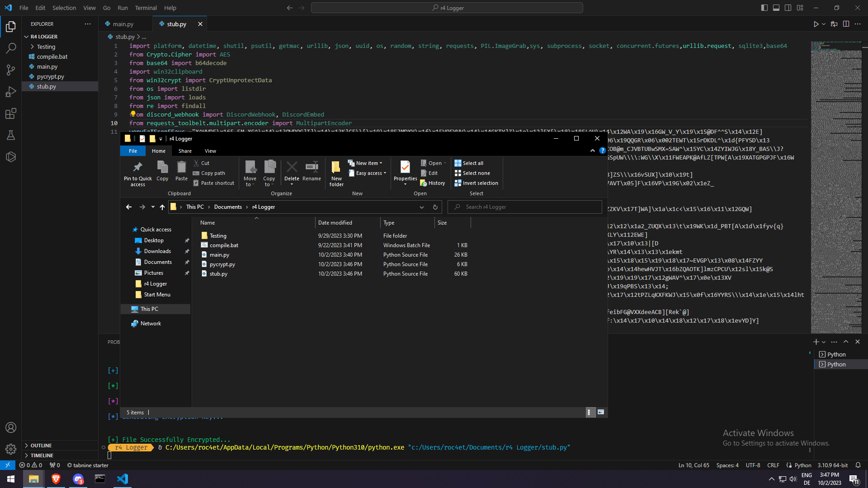Screen dimensions: 868x488
Task: Toggle the VS Code bottom panel
Action: [x=776, y=8]
